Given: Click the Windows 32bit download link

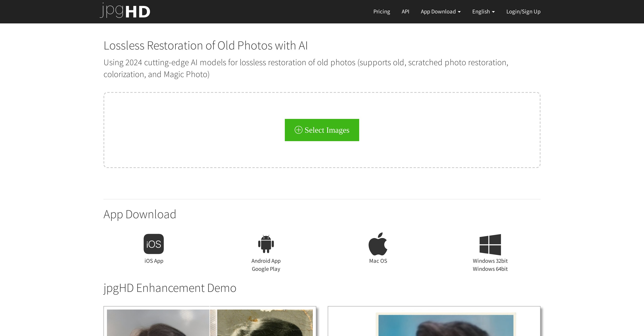Looking at the screenshot, I should pos(490,261).
